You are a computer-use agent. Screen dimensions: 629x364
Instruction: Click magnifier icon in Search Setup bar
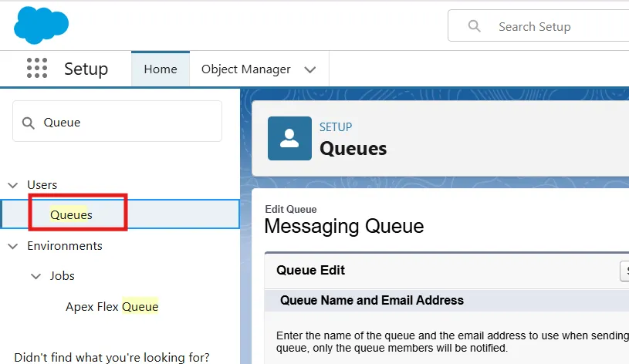(475, 26)
